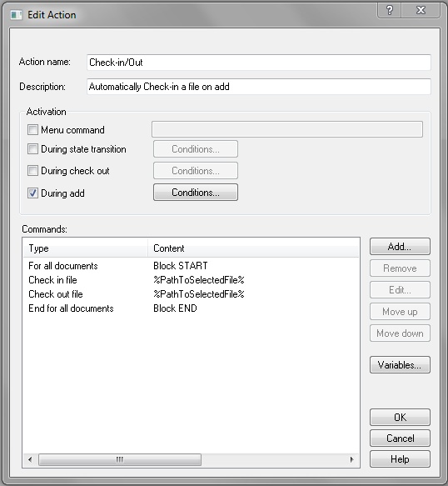
Task: Open Conditions for During add
Action: click(196, 193)
